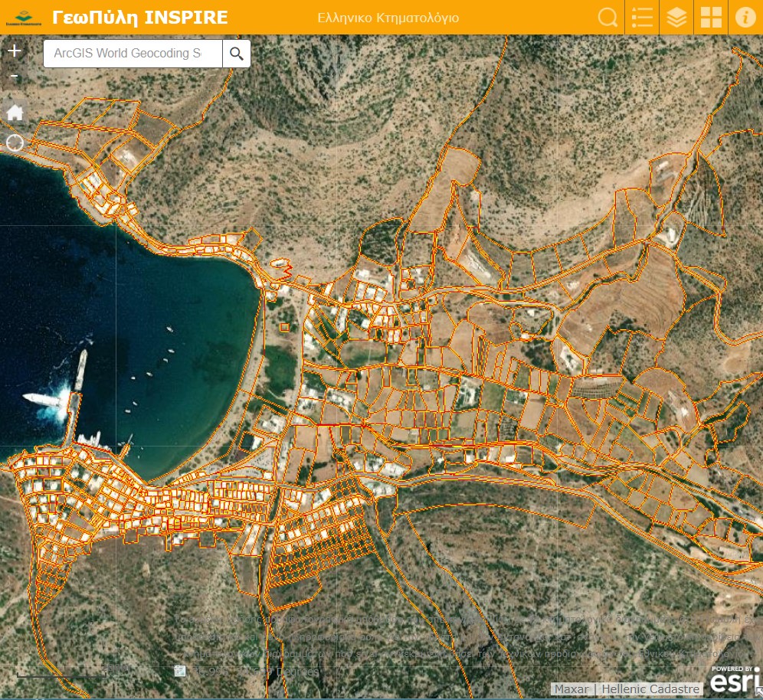Return to the default map extent home icon

coord(15,113)
